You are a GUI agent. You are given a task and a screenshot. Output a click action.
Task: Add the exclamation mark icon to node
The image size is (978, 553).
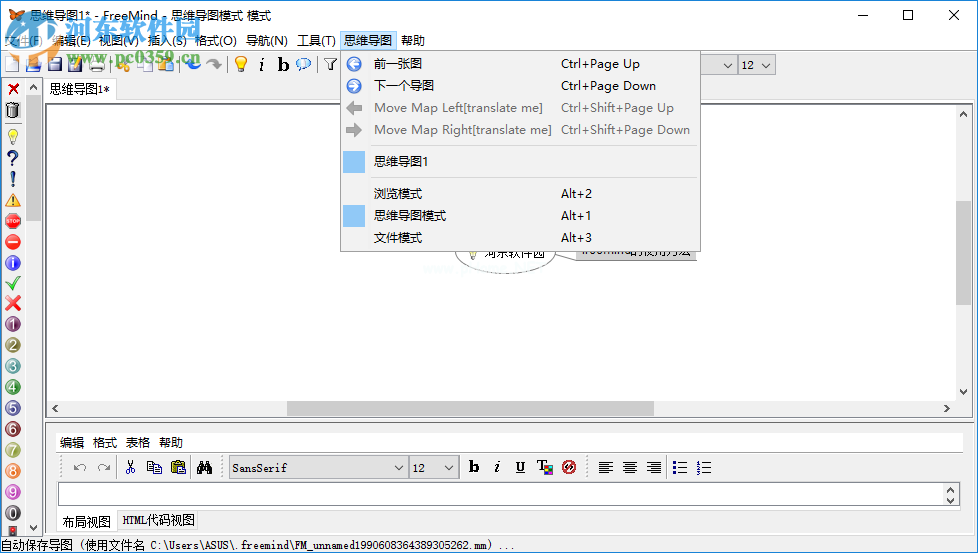(13, 179)
